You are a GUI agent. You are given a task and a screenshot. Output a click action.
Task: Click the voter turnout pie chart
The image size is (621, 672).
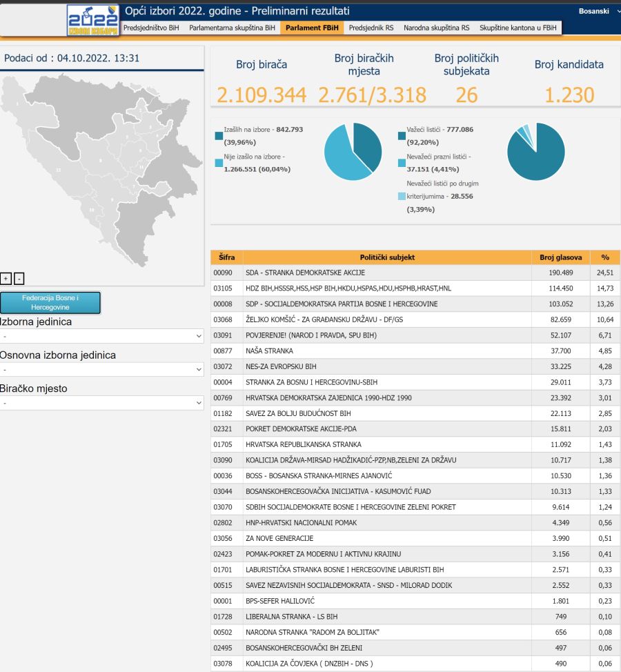(353, 152)
